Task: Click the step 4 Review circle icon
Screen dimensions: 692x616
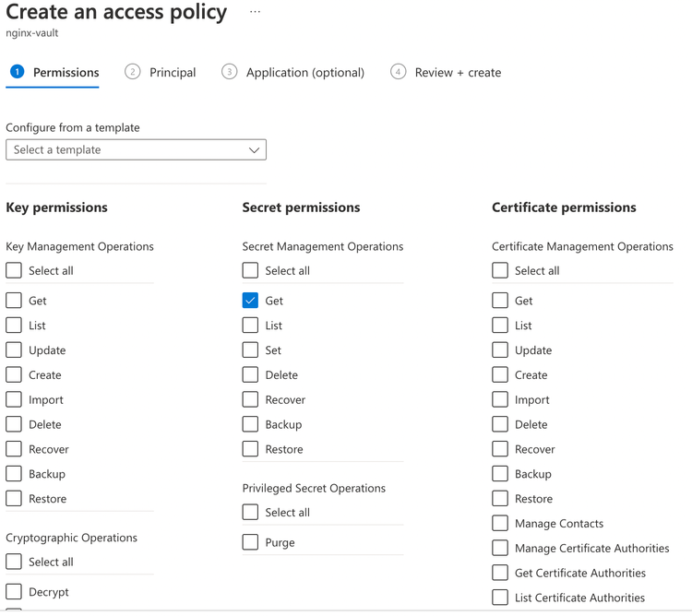Action: pyautogui.click(x=399, y=72)
